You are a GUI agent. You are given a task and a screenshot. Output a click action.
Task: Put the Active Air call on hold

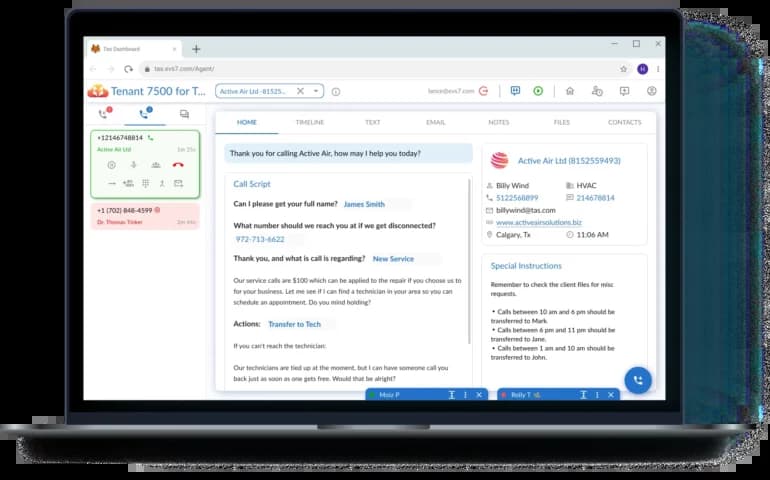[x=111, y=165]
